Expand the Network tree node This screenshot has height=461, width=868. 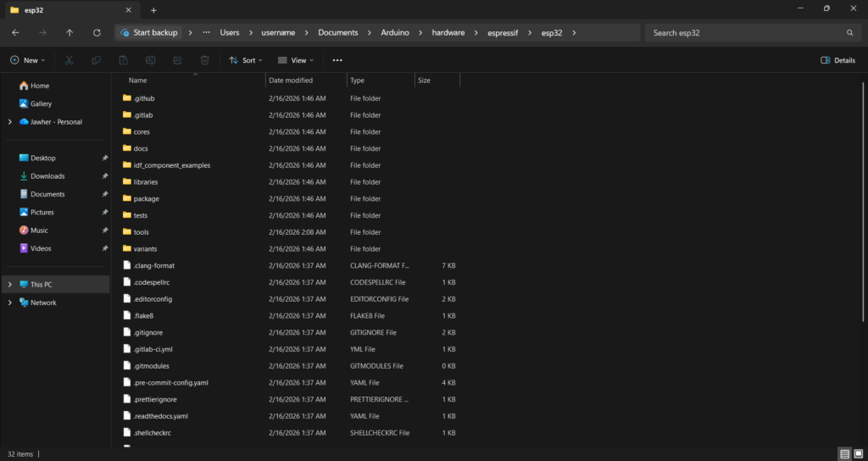(10, 303)
